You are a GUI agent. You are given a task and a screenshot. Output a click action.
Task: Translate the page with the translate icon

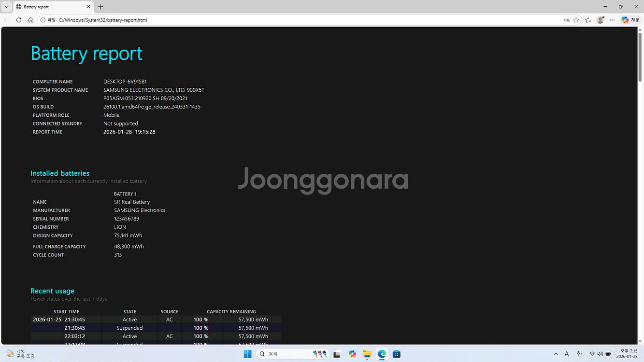point(566,20)
